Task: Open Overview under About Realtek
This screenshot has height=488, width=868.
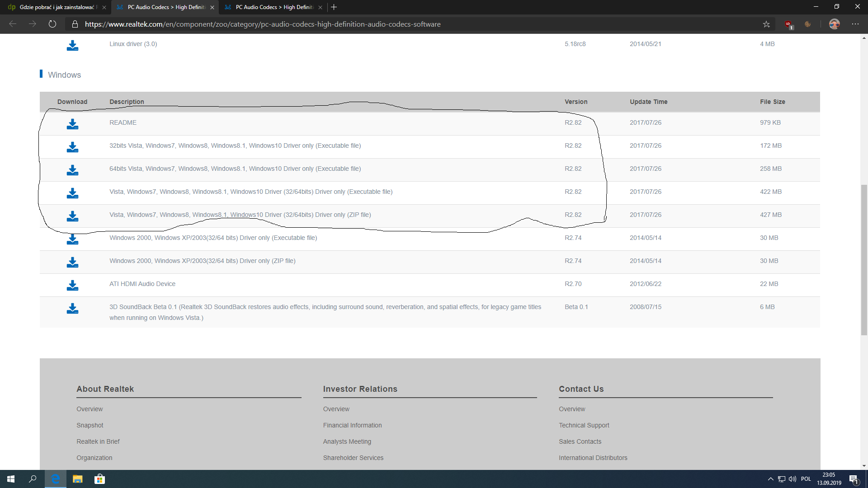Action: coord(90,409)
